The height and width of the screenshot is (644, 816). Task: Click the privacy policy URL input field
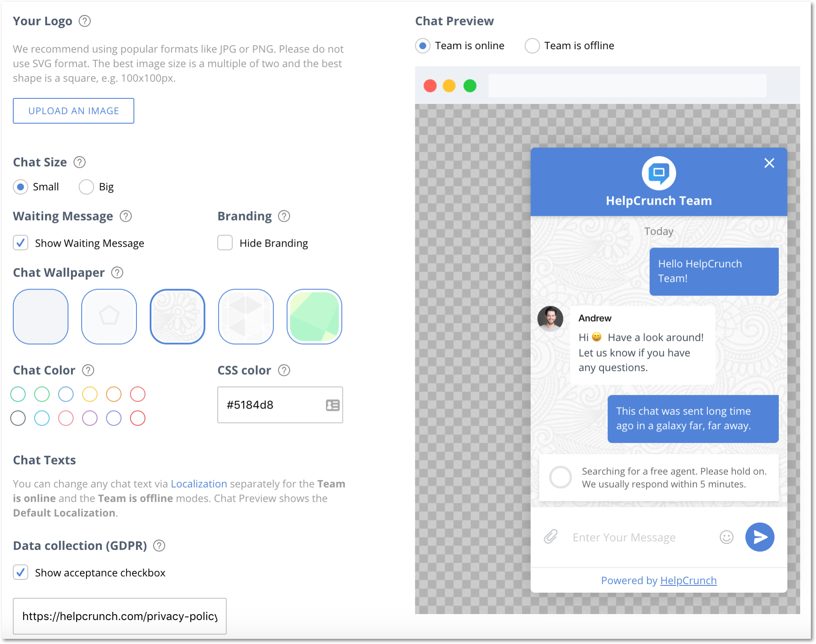[120, 616]
